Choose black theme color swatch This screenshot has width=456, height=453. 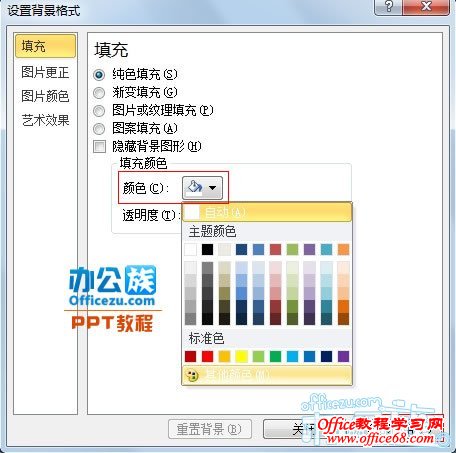[207, 249]
